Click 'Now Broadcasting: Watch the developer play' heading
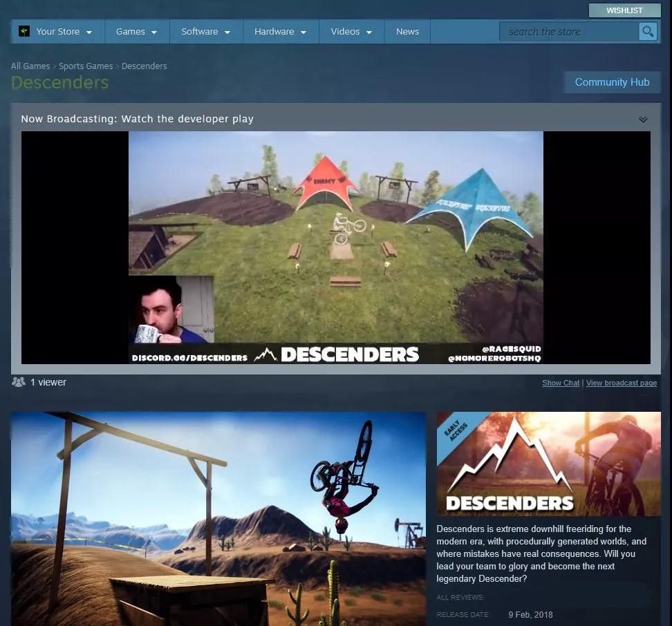 [137, 119]
